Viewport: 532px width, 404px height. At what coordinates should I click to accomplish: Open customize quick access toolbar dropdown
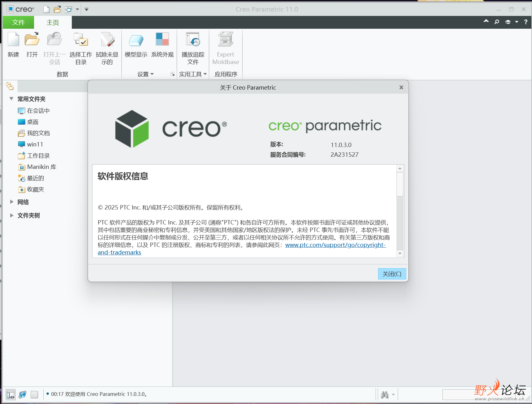coord(86,9)
